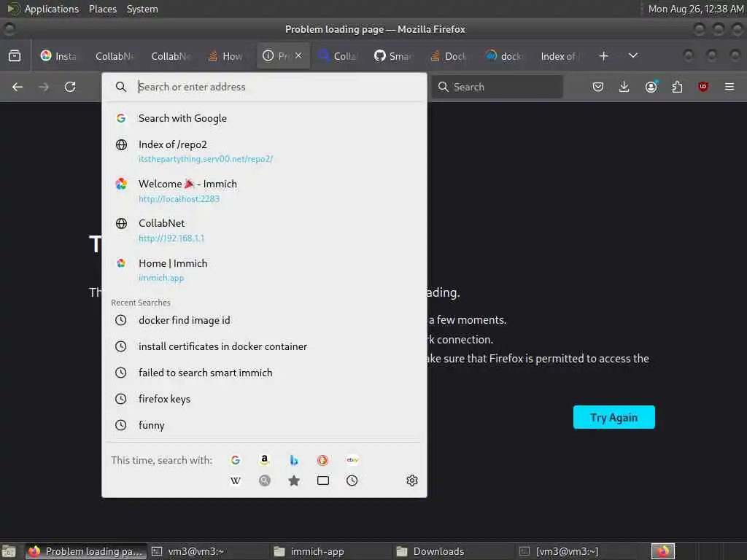Image resolution: width=747 pixels, height=560 pixels.
Task: Open the Firefox hamburger application menu
Action: click(729, 87)
